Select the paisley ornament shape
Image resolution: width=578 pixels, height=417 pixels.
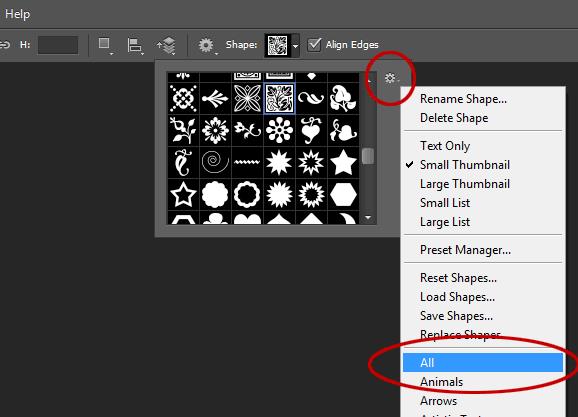click(183, 162)
